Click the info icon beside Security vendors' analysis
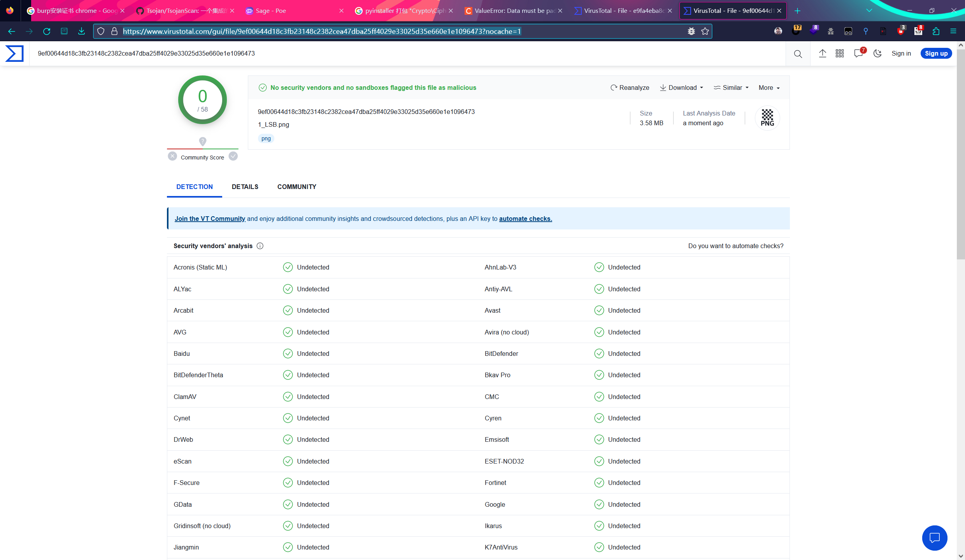The width and height of the screenshot is (965, 560). (x=260, y=246)
